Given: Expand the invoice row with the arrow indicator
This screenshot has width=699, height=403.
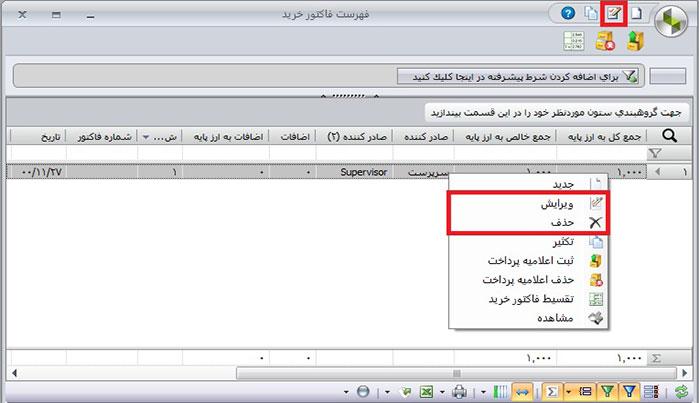Looking at the screenshot, I should click(x=657, y=172).
